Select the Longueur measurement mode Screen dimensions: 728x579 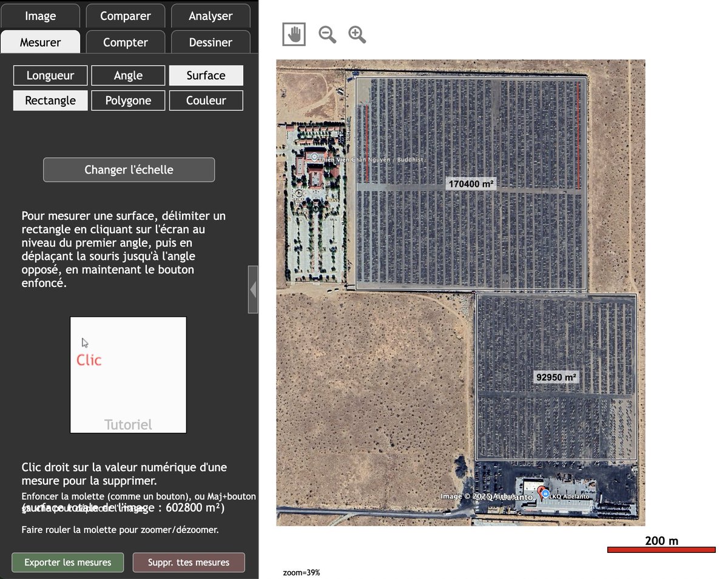click(50, 75)
